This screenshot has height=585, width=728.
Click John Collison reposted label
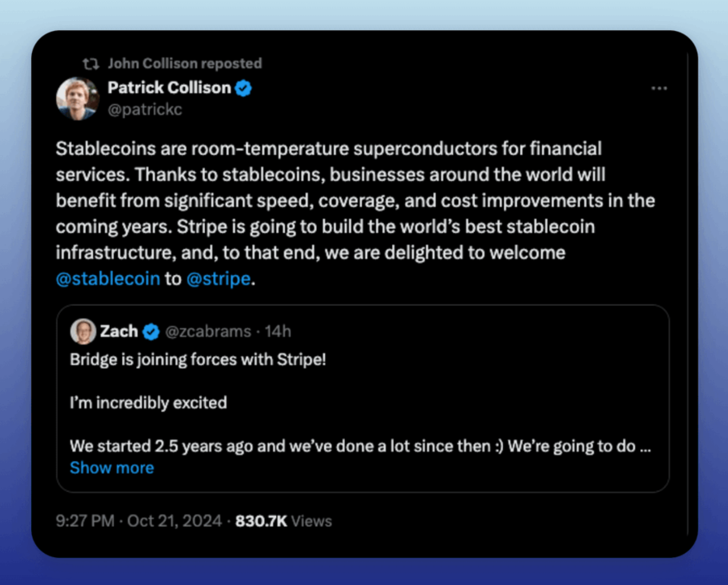[x=184, y=63]
